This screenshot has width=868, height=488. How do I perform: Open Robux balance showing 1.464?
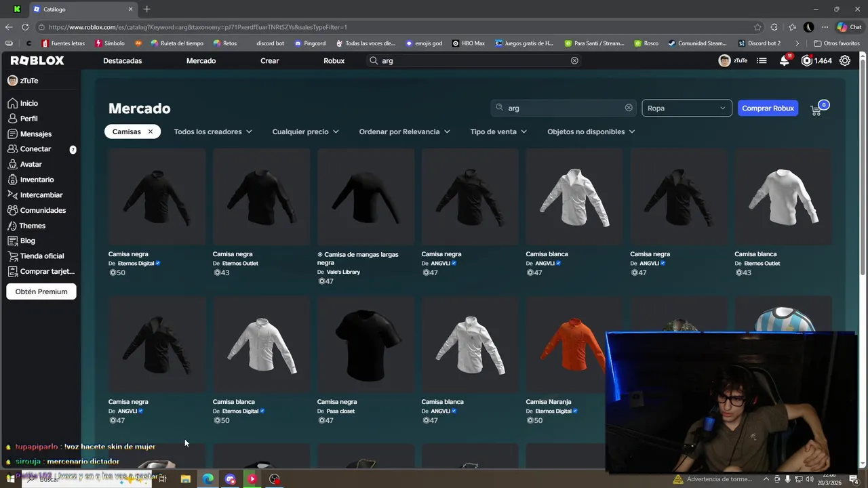(816, 60)
